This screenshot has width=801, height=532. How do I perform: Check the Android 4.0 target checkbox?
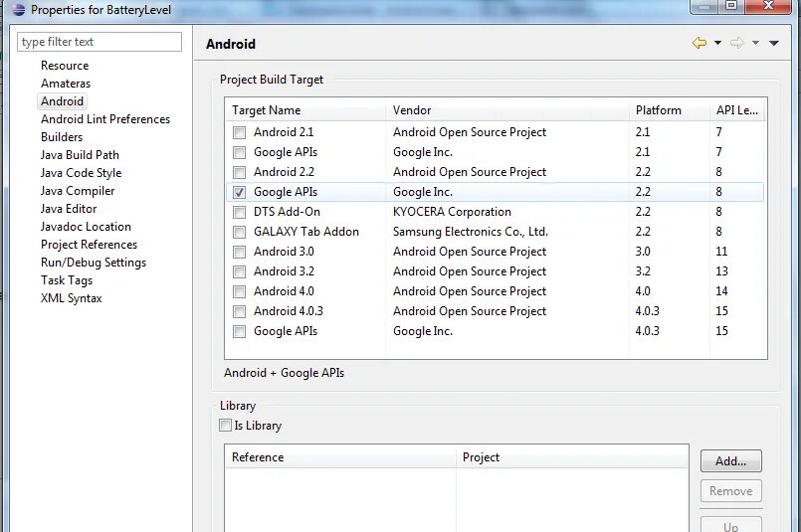coord(239,292)
